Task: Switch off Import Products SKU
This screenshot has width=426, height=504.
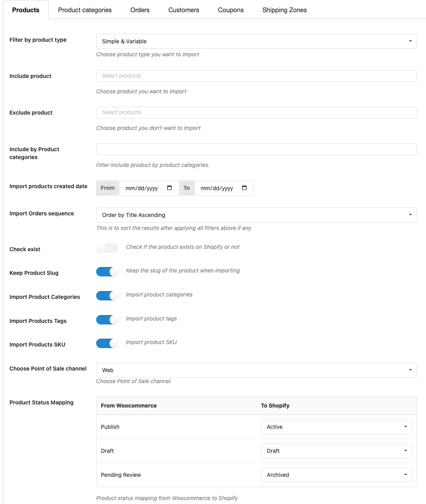Action: 107,343
